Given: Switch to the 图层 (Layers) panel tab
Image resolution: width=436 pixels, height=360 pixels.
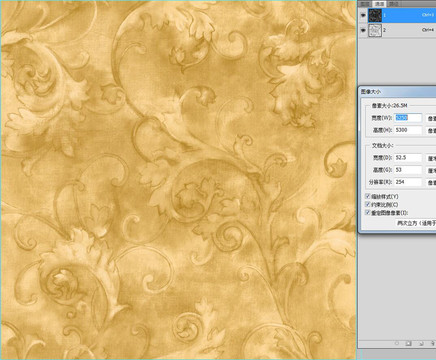Looking at the screenshot, I should (366, 4).
